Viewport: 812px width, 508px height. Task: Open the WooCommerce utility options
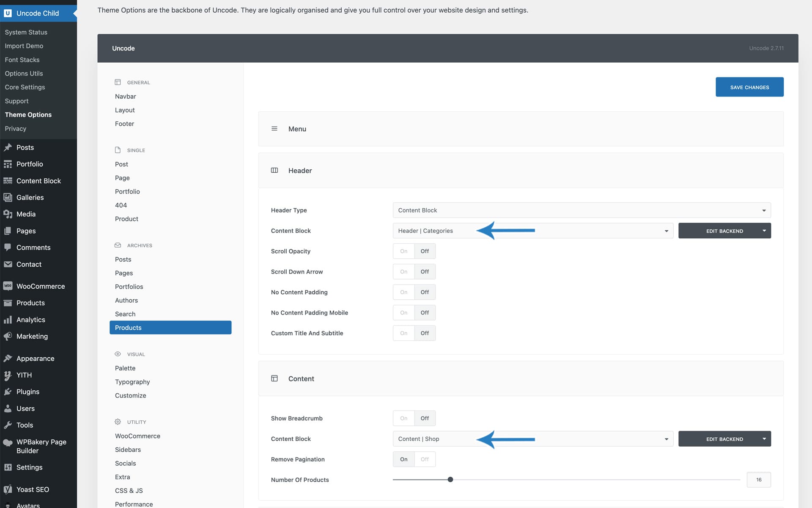137,436
